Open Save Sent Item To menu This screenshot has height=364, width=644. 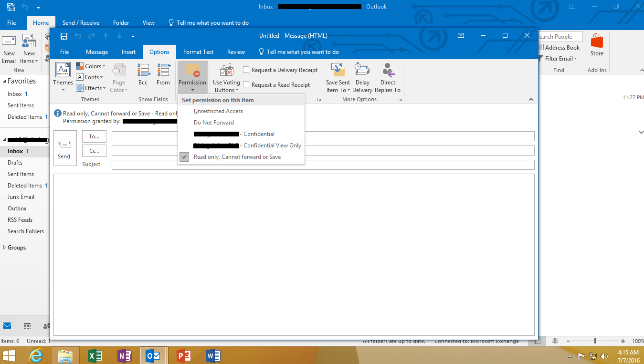tap(338, 78)
